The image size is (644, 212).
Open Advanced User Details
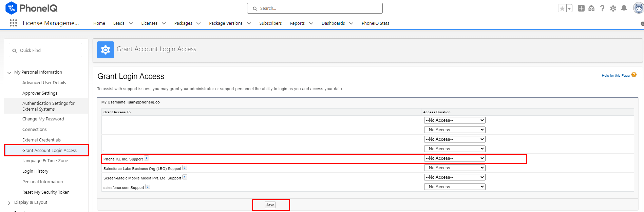point(44,82)
